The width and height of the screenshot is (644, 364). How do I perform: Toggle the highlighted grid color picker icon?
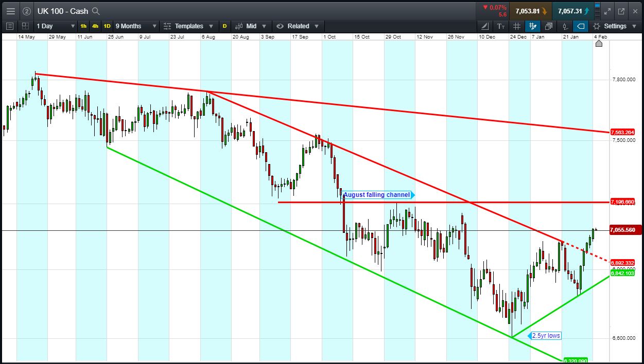(533, 26)
